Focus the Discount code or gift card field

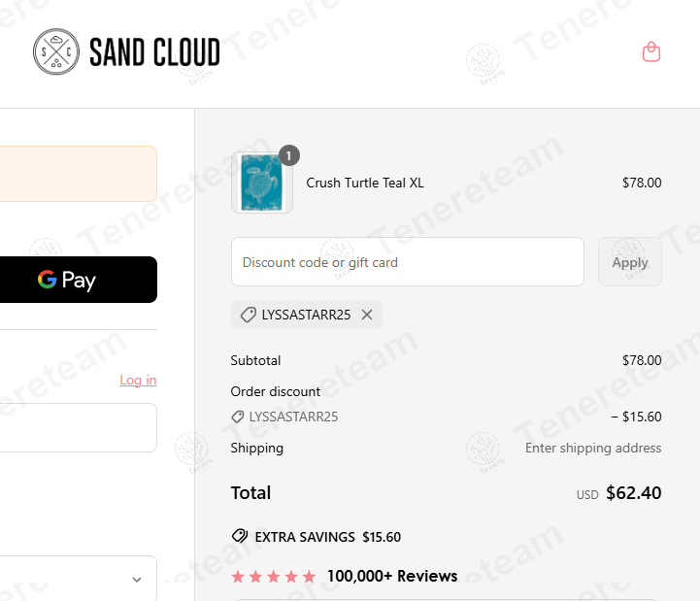coord(407,262)
